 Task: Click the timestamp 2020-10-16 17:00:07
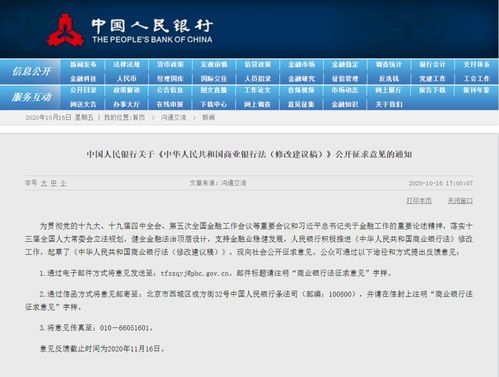[x=441, y=183]
